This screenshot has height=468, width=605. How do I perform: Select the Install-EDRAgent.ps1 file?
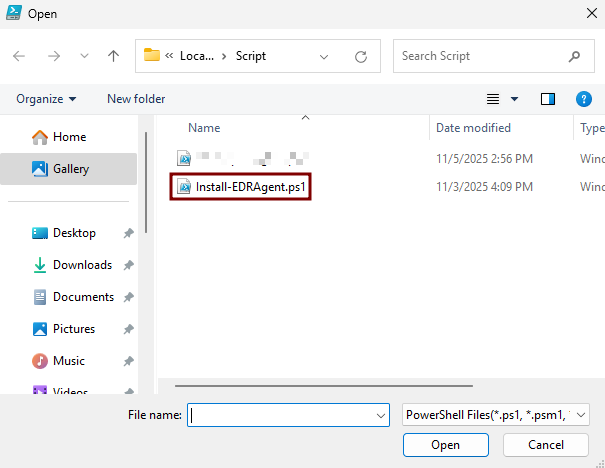[x=249, y=186]
